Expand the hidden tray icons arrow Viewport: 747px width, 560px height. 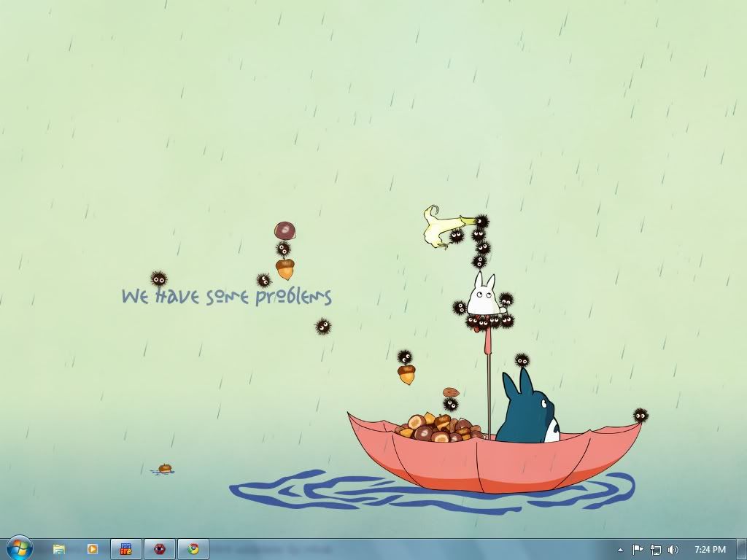620,550
